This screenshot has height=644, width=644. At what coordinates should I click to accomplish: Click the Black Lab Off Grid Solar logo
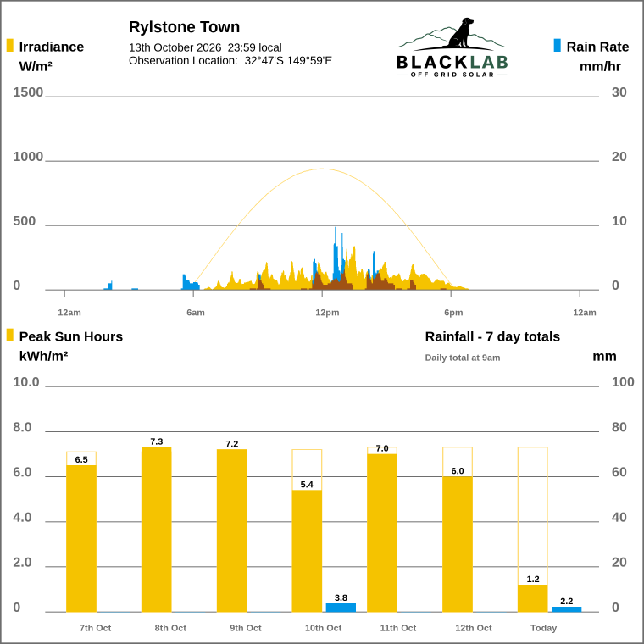point(452,47)
